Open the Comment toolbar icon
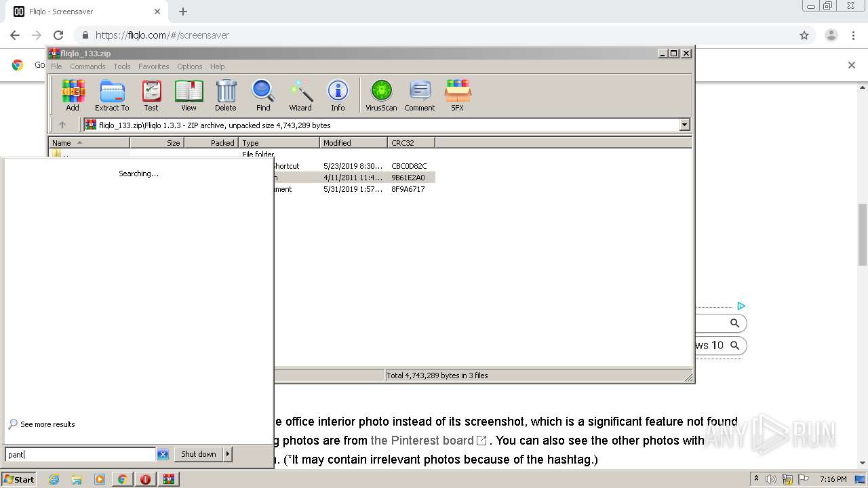Screen dimensions: 868x488 (420, 95)
